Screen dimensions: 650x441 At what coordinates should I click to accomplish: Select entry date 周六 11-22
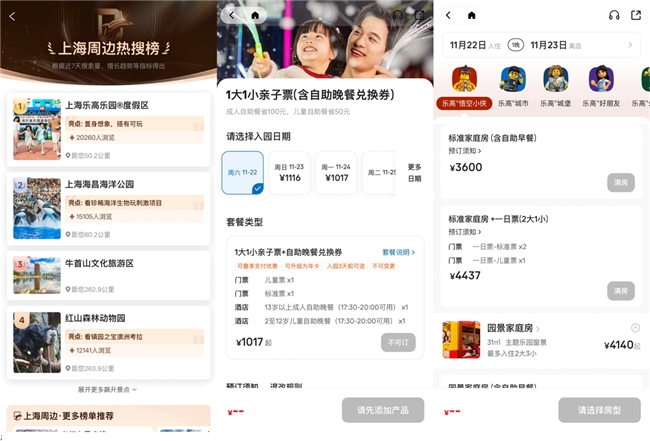[243, 172]
